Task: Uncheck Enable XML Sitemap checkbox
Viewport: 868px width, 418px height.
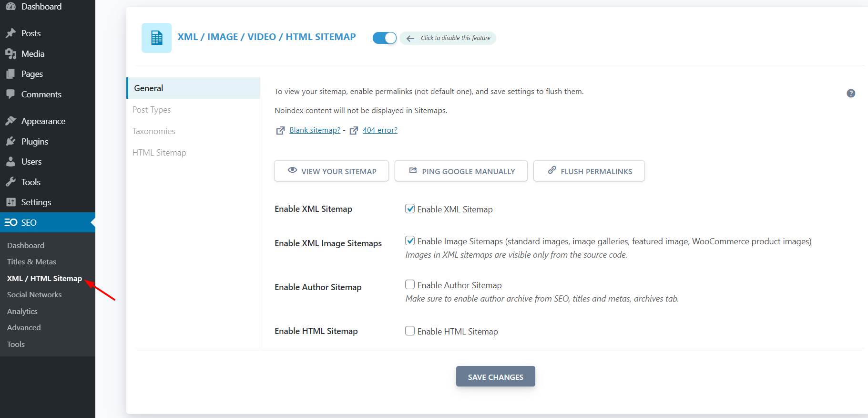Action: [x=410, y=209]
